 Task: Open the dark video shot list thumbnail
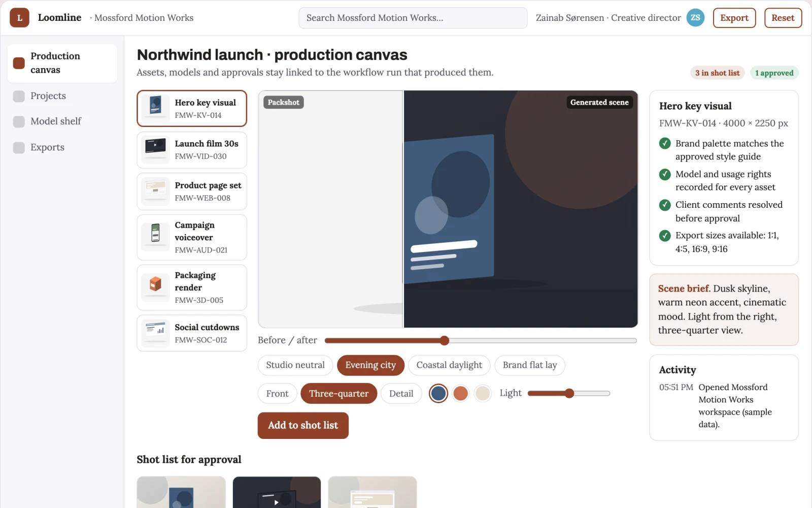(x=277, y=492)
